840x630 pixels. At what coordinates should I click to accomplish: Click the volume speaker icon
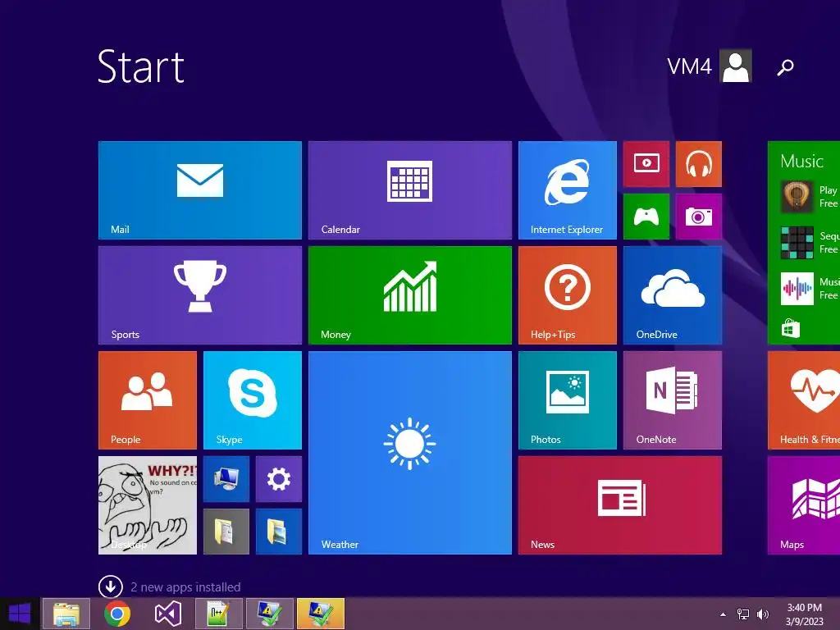(763, 614)
